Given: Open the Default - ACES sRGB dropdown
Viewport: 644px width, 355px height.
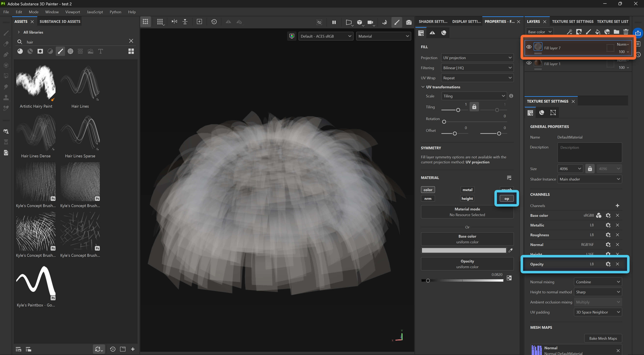Looking at the screenshot, I should [326, 36].
